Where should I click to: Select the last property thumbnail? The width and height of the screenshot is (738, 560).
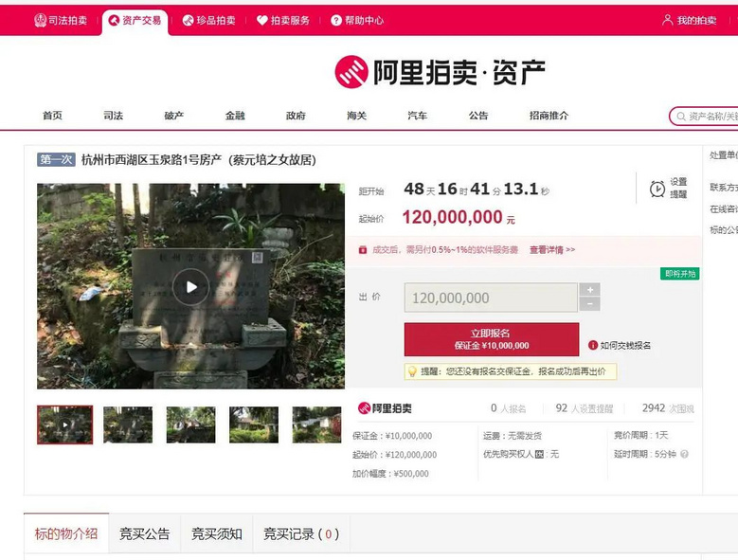(316, 425)
